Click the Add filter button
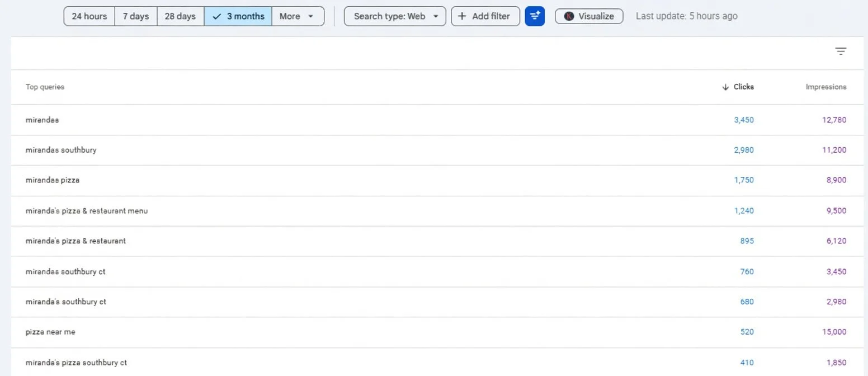 (x=485, y=16)
